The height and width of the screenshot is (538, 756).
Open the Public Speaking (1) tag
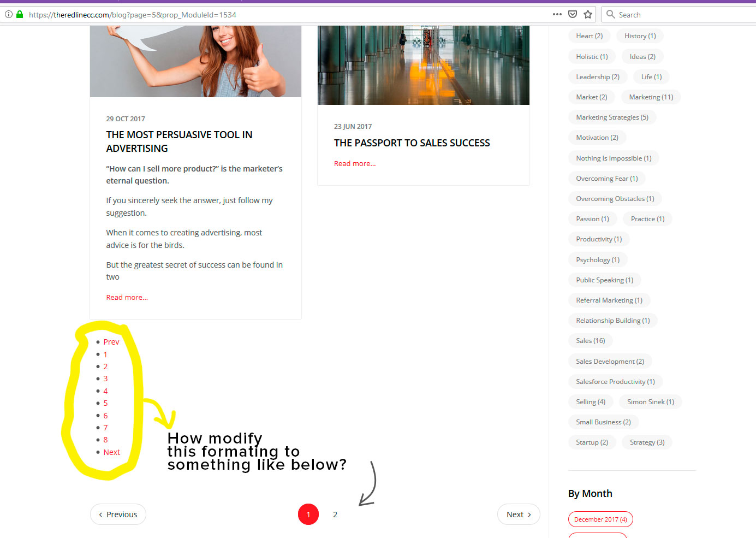pyautogui.click(x=605, y=280)
